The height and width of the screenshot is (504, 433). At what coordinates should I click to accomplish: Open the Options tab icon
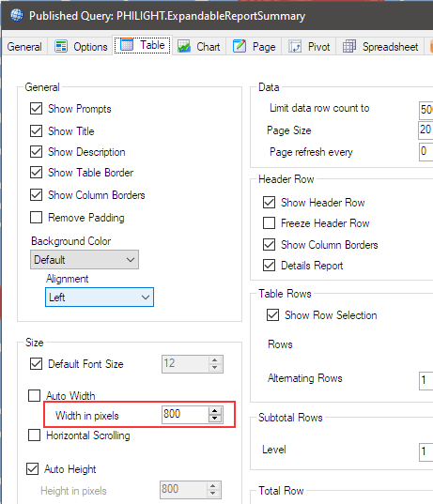(x=61, y=46)
